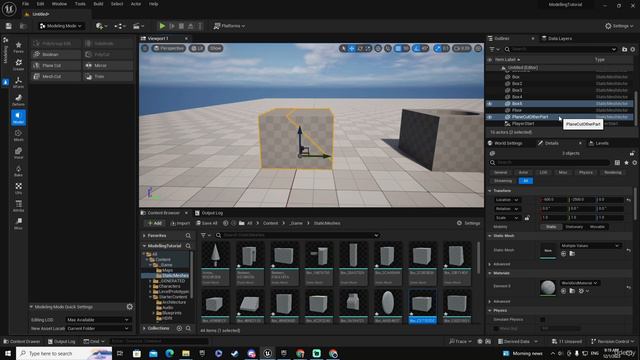This screenshot has height=360, width=640.
Task: Open the Mesh tools category
Action: pos(18,135)
